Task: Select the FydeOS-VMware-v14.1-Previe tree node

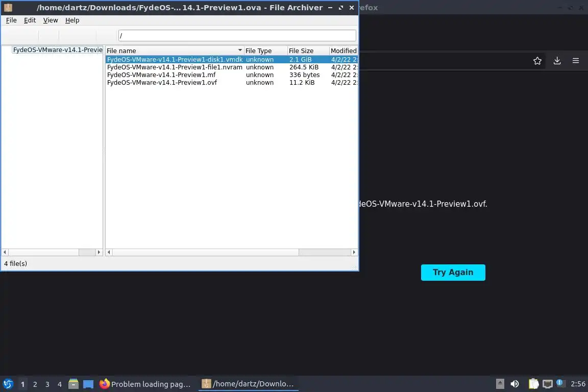Action: pyautogui.click(x=57, y=50)
